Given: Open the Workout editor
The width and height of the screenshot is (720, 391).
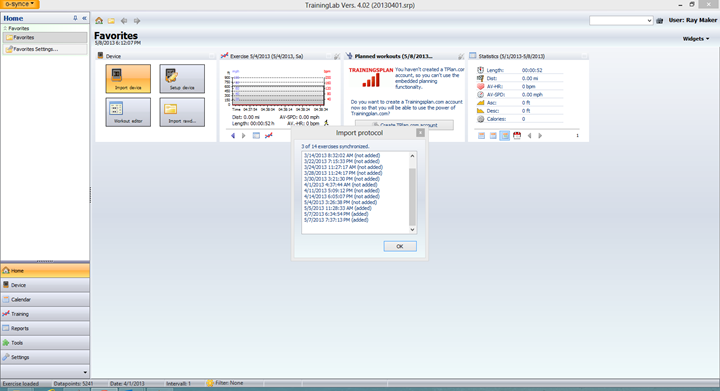Looking at the screenshot, I should pos(128,112).
